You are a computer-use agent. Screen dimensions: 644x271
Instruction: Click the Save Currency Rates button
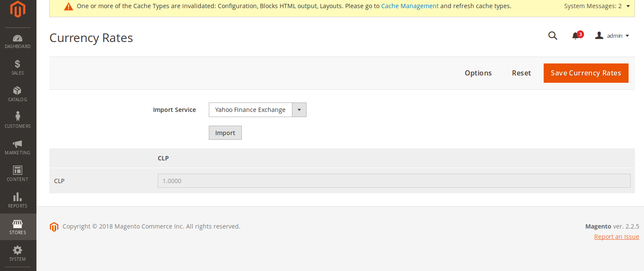(x=586, y=73)
